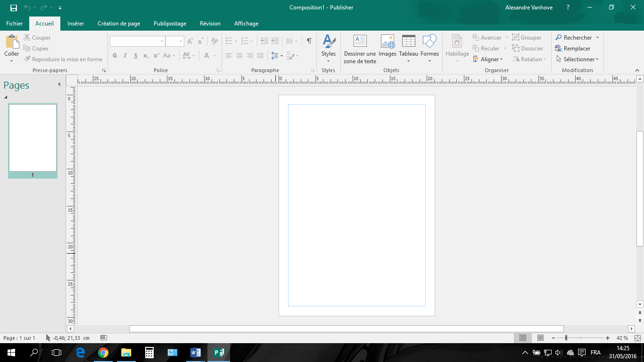This screenshot has height=362, width=644.
Task: Click the Rechercher button
Action: [x=573, y=38]
